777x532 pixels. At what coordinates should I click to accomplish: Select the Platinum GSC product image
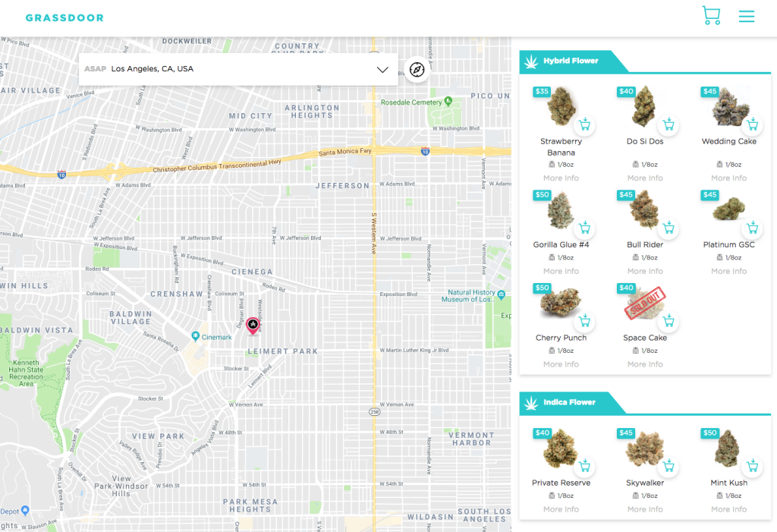tap(728, 209)
